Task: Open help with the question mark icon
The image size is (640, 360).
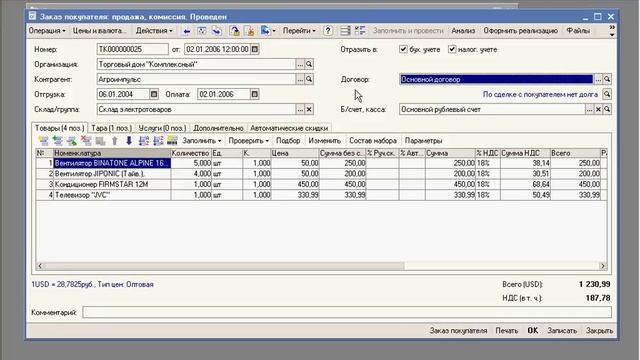Action: pyautogui.click(x=328, y=31)
